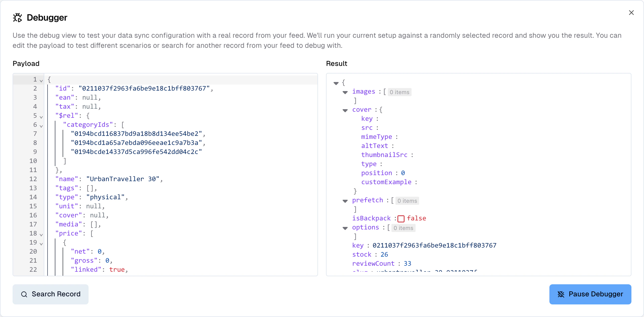644x317 pixels.
Task: Click the options "0 items" badge
Action: click(403, 228)
